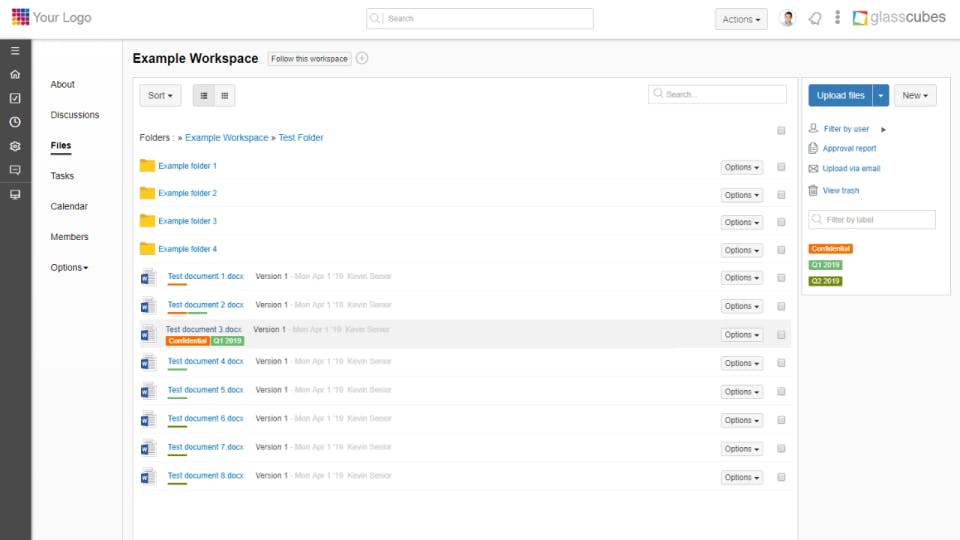
Task: Filter by the orange Confidential label
Action: [830, 249]
